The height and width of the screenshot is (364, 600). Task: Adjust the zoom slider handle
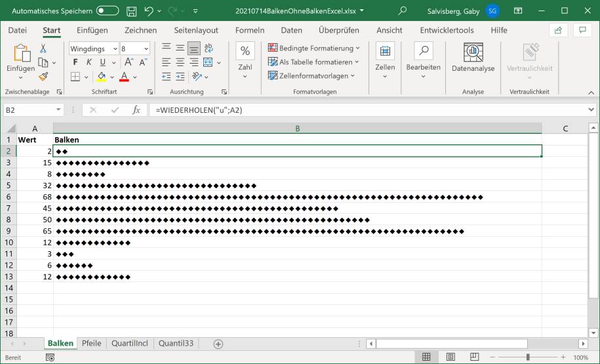(528, 357)
